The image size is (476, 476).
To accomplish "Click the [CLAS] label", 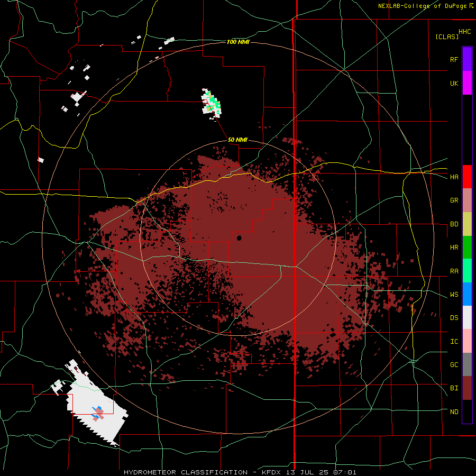I will [447, 36].
